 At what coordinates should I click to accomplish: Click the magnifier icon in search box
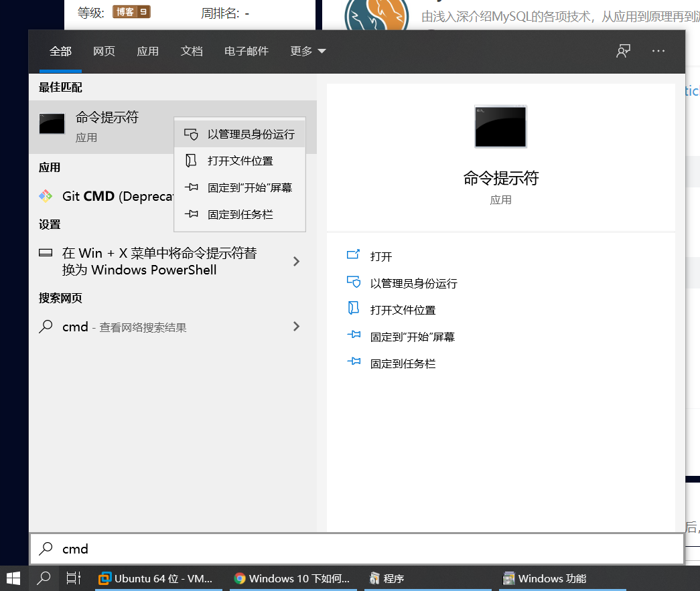click(x=46, y=549)
